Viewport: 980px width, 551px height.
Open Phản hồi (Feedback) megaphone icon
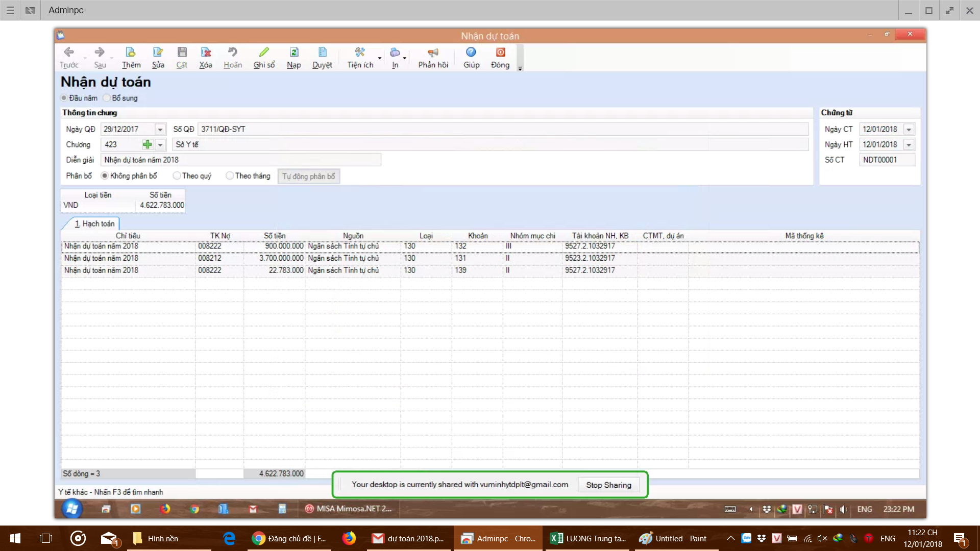pyautogui.click(x=433, y=53)
